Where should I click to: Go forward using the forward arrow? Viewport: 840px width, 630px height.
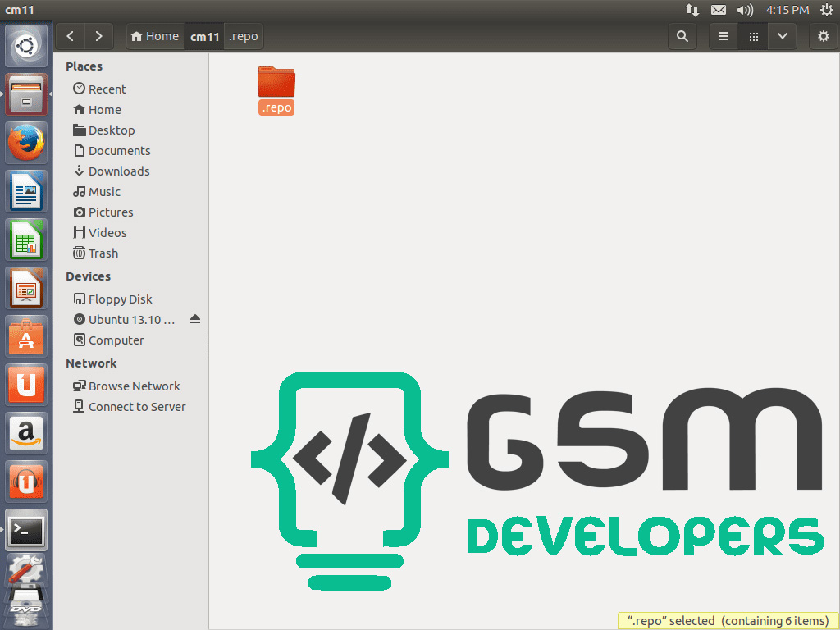pos(98,36)
